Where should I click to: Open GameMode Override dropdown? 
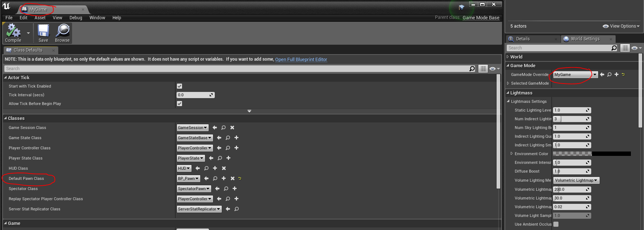pos(575,74)
